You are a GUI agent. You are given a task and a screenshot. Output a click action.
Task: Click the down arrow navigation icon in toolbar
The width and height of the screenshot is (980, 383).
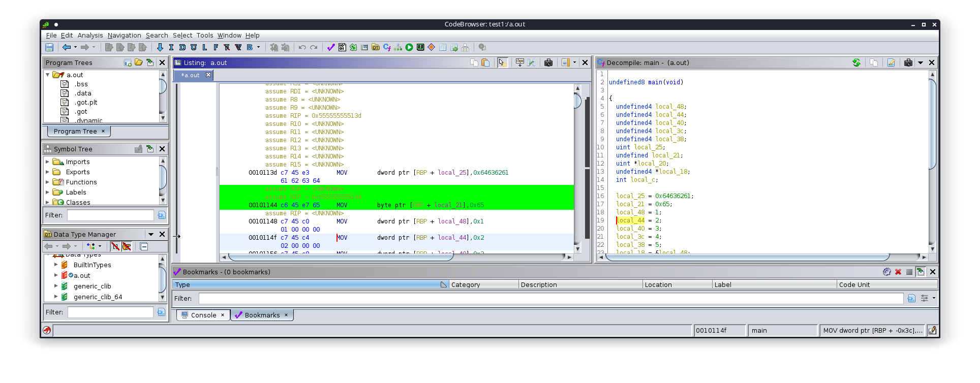click(x=160, y=47)
